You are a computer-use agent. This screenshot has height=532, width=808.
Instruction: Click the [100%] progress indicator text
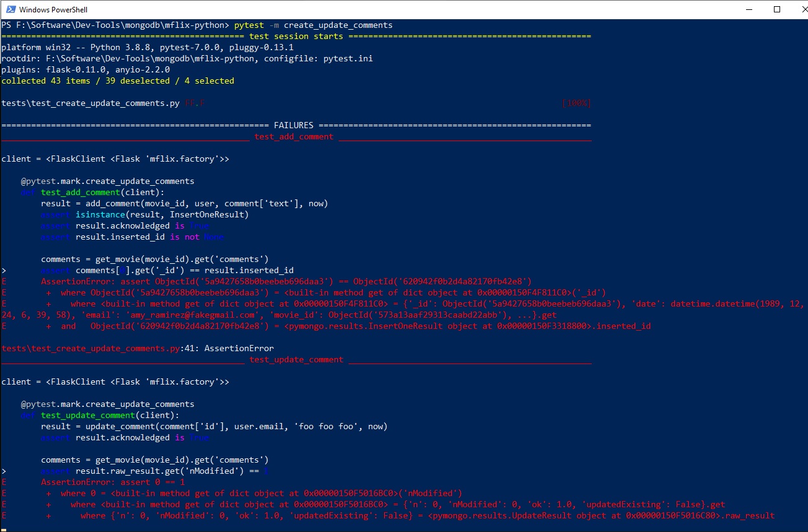tap(576, 103)
